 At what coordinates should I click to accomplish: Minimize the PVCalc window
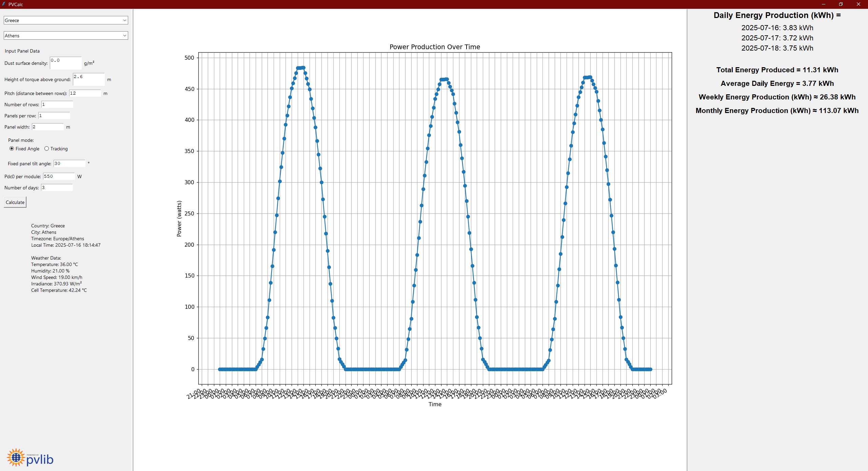(823, 4)
